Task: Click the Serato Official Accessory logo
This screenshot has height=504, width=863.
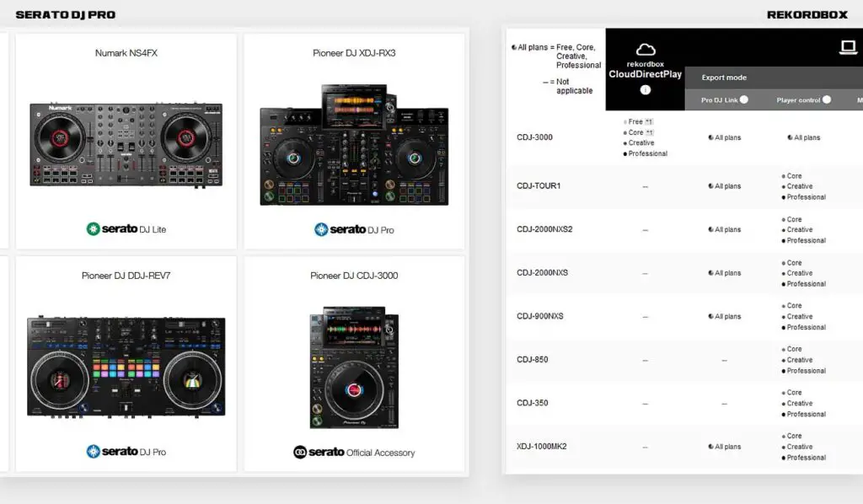Action: click(x=354, y=453)
